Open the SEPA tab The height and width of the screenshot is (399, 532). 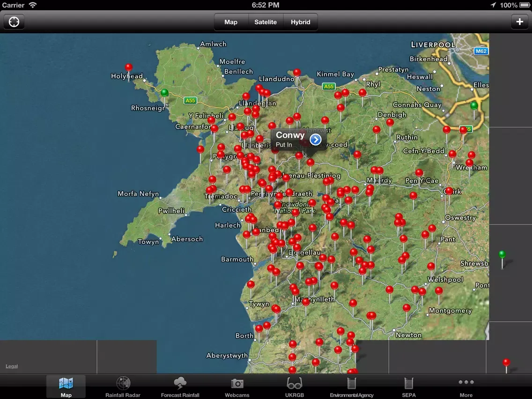[409, 387]
